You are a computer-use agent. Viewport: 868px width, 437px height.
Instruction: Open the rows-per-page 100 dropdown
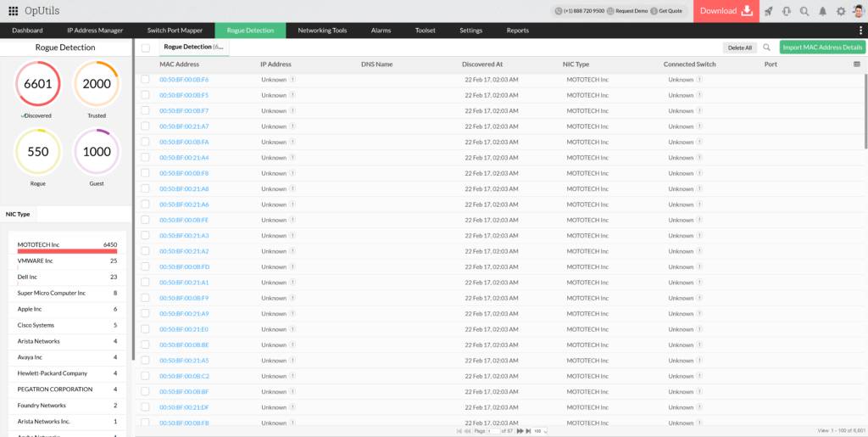539,431
